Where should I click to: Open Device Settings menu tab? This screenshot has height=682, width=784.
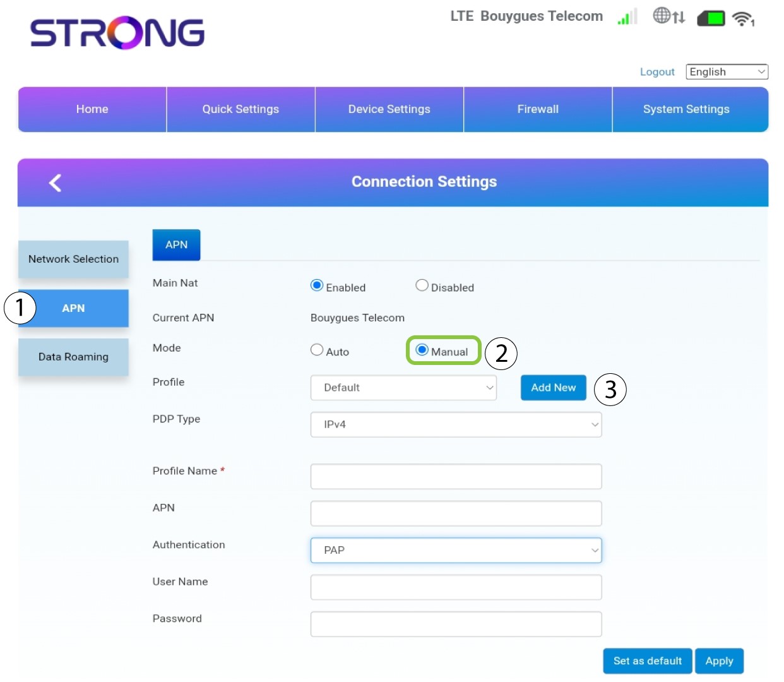point(389,109)
